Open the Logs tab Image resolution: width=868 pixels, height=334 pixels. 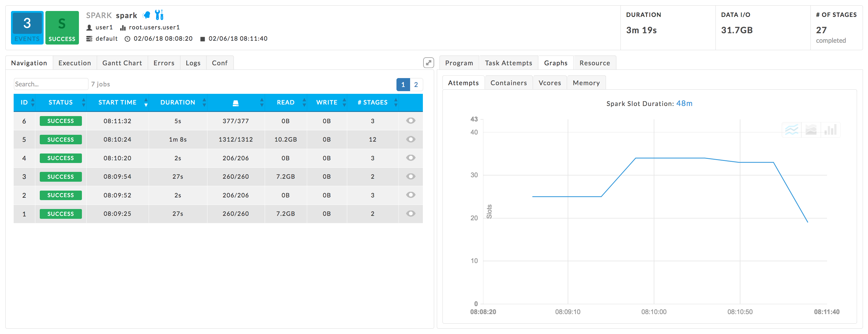pyautogui.click(x=193, y=63)
